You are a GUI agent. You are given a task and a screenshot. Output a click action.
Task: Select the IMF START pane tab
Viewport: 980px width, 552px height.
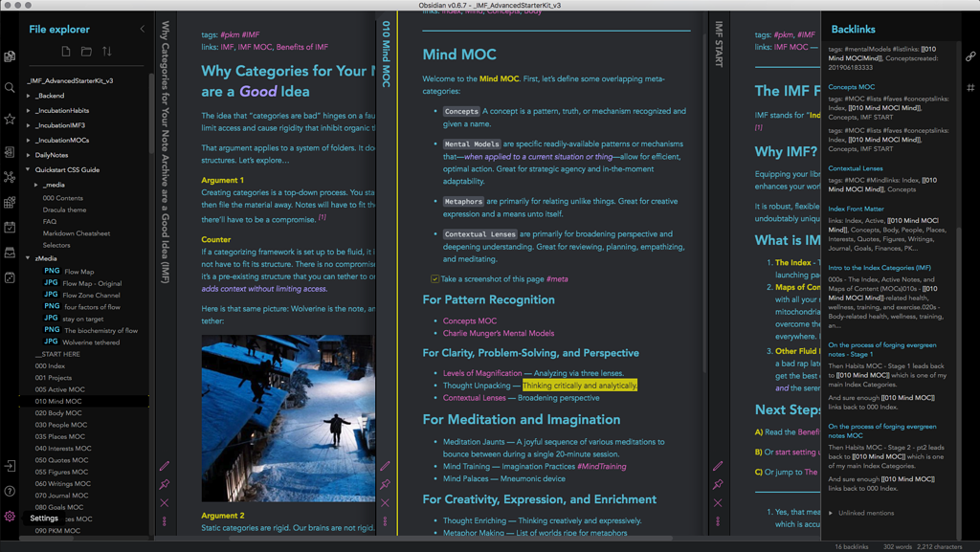coord(718,43)
